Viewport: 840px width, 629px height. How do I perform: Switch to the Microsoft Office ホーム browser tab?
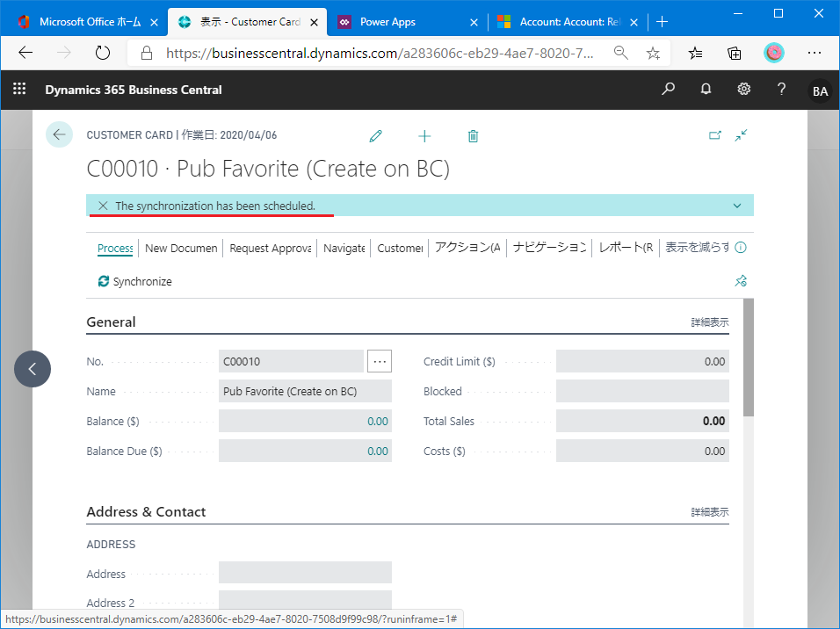click(x=89, y=22)
